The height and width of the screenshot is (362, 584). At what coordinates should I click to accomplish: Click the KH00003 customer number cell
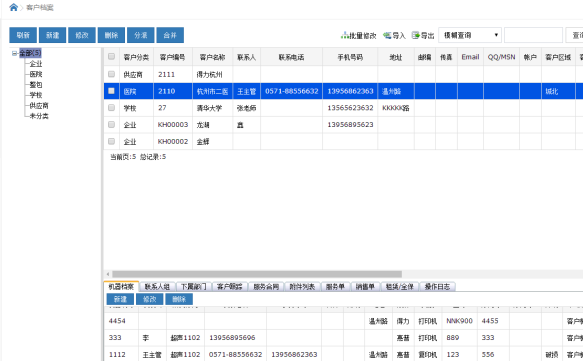coord(173,124)
